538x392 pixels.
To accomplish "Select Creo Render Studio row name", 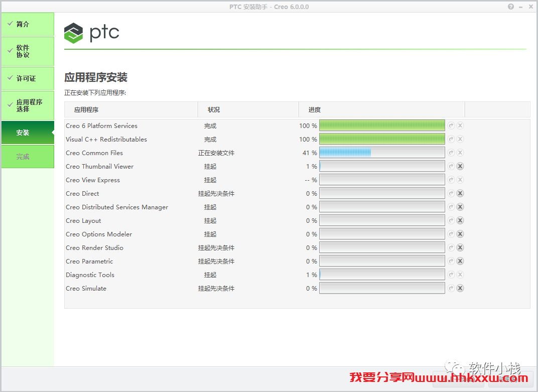I will [94, 248].
